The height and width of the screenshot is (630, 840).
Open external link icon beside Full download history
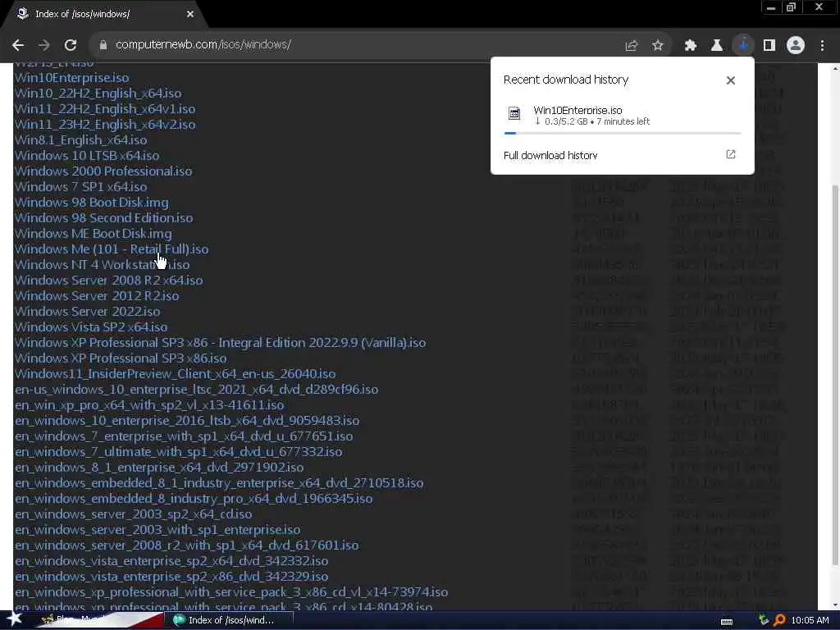(x=730, y=154)
